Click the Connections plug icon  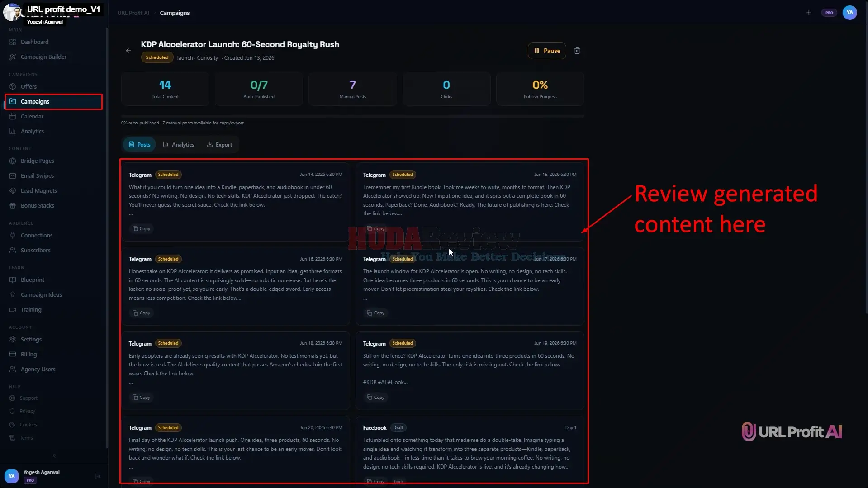point(13,235)
